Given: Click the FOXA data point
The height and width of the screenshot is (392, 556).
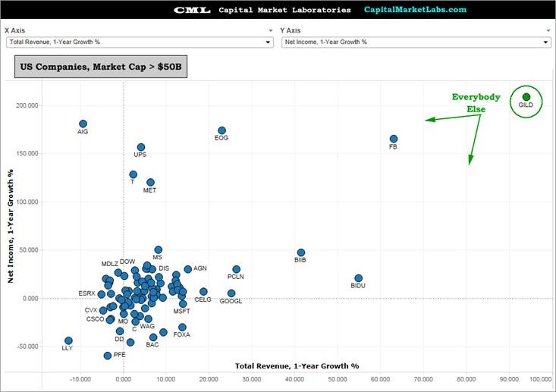Looking at the screenshot, I should pyautogui.click(x=182, y=328).
